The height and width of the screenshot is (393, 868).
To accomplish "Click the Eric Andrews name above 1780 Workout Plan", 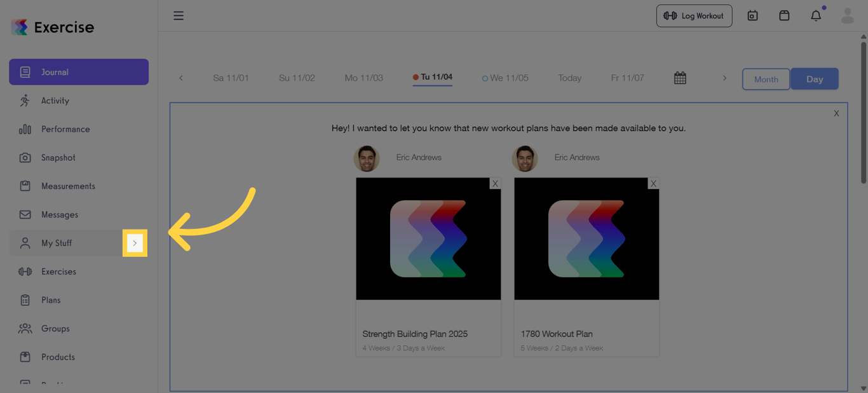I will 577,157.
